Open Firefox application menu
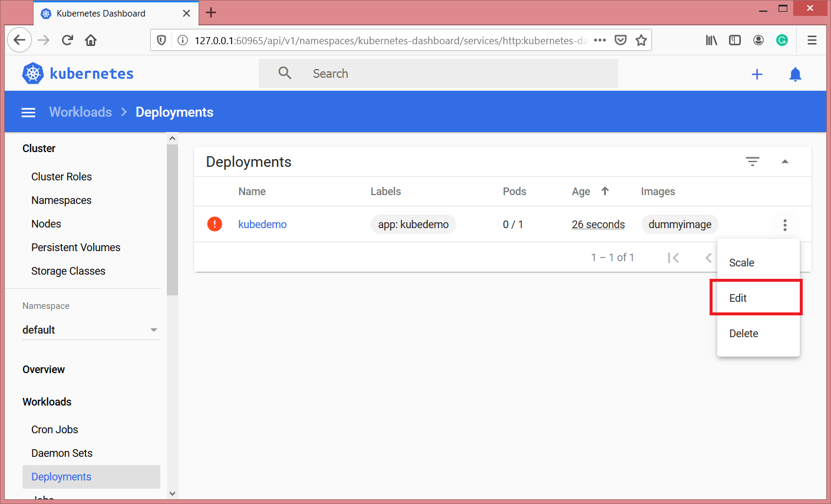This screenshot has width=831, height=504. click(x=812, y=40)
